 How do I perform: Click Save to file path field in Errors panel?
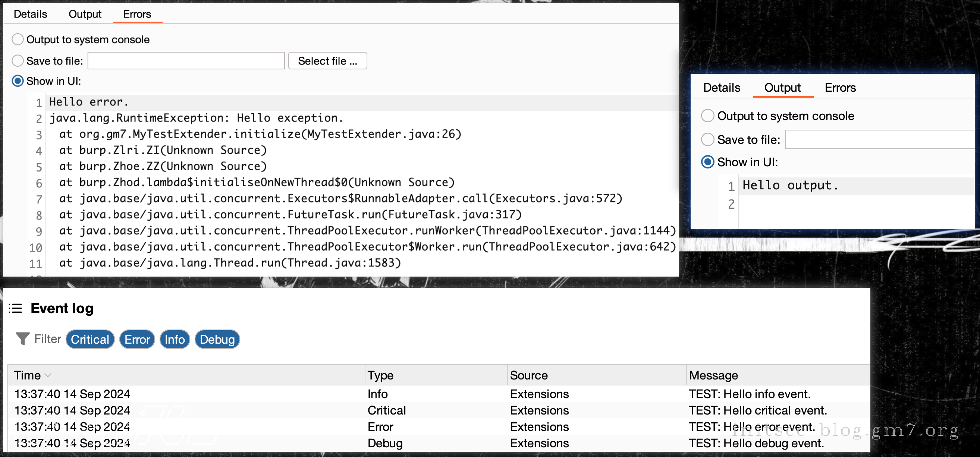[x=186, y=61]
